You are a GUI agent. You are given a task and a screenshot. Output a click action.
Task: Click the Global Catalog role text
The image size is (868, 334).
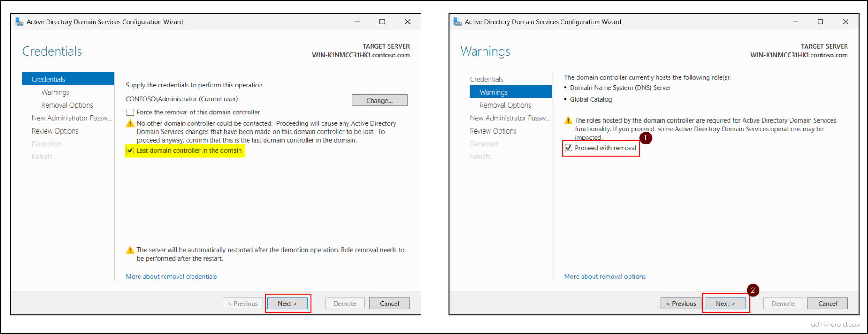click(591, 99)
